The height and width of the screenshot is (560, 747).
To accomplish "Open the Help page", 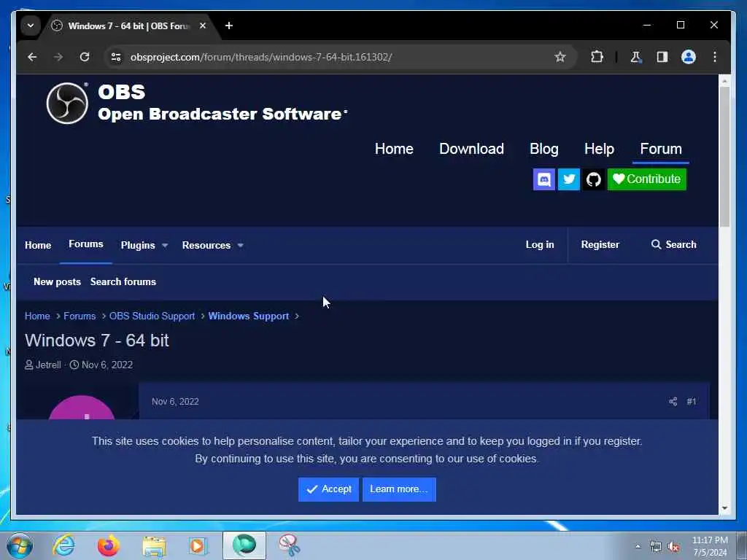I will (599, 149).
